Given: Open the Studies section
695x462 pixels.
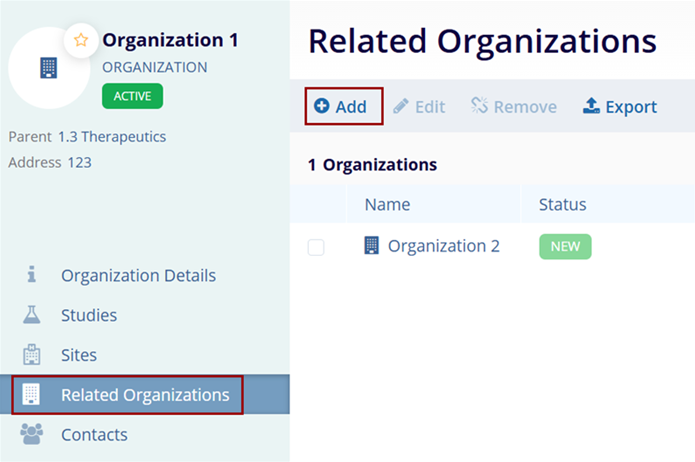Looking at the screenshot, I should (x=89, y=315).
